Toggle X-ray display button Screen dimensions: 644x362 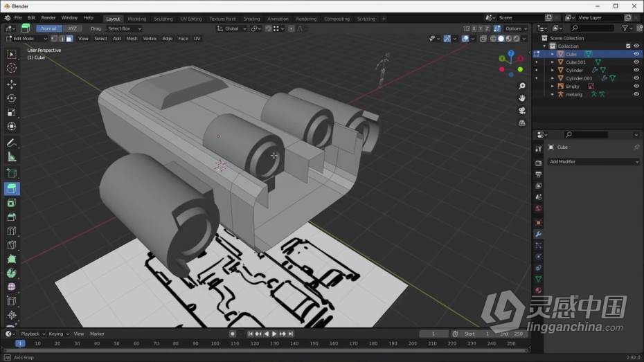pyautogui.click(x=483, y=39)
